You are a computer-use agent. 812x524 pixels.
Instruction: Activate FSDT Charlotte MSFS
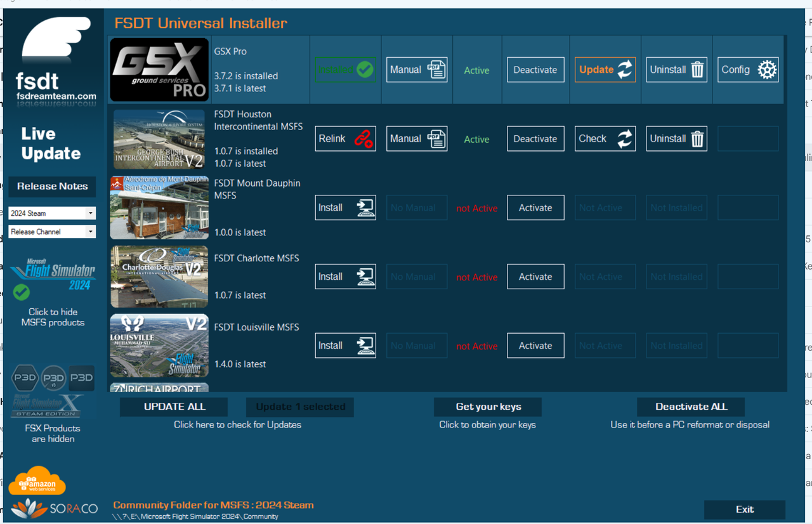535,277
